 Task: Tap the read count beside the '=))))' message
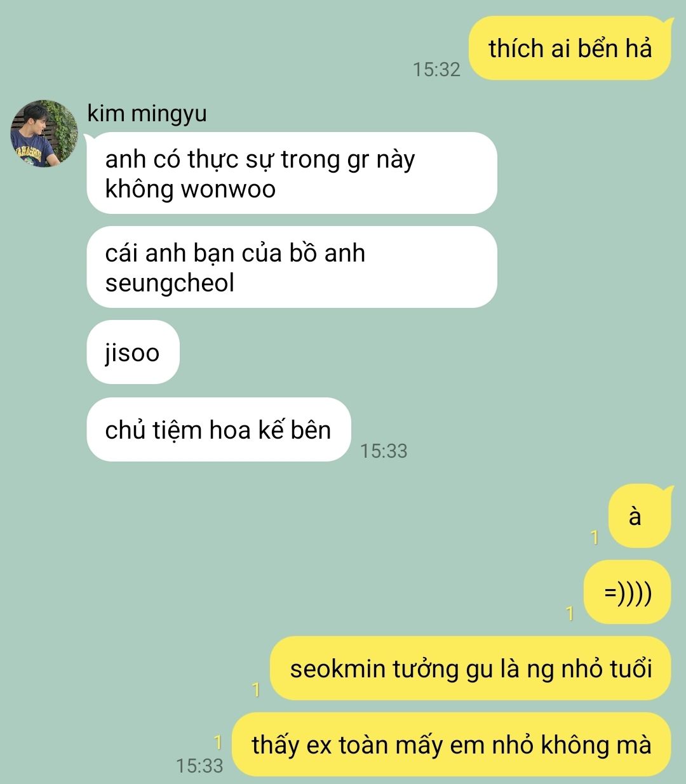tap(570, 614)
